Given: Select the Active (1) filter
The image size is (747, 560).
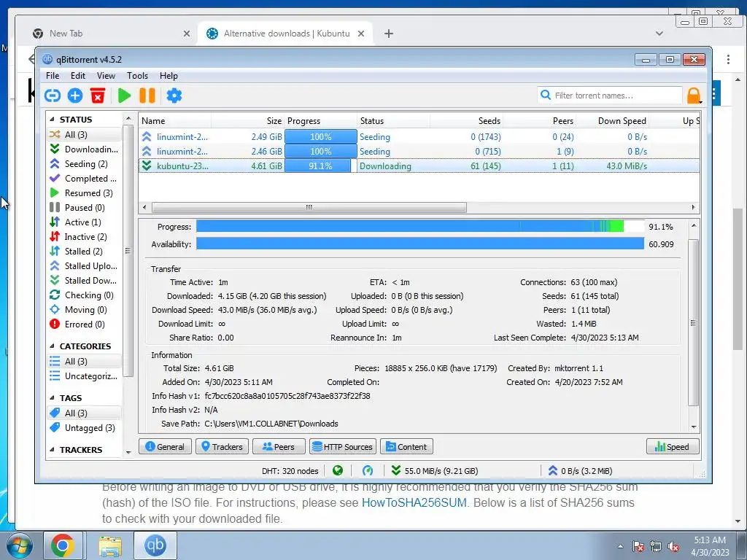Looking at the screenshot, I should (85, 222).
